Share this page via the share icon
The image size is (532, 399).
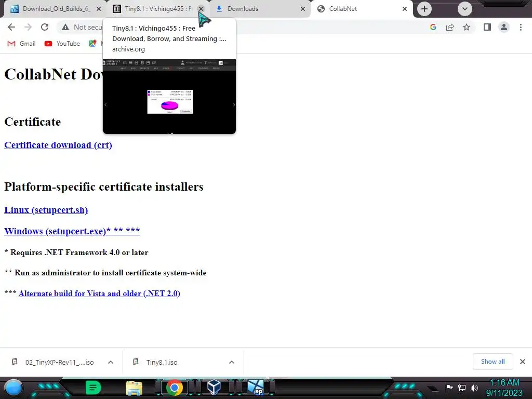[450, 27]
